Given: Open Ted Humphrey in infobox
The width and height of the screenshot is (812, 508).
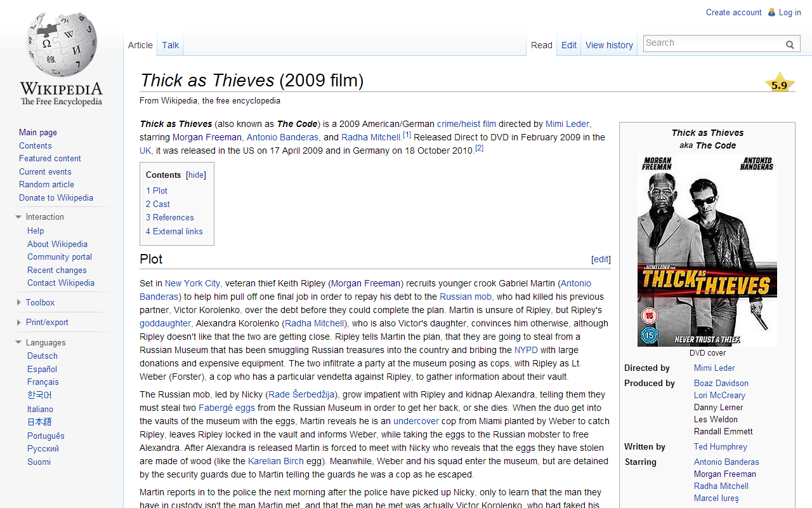Looking at the screenshot, I should pos(721,447).
